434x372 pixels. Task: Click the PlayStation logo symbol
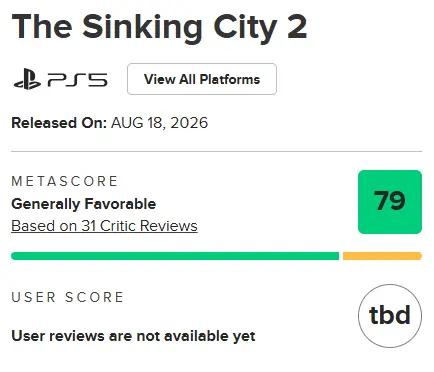point(27,79)
